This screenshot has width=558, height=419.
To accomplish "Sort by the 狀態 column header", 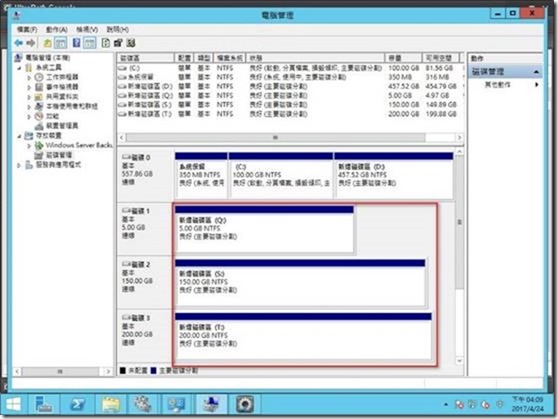I will [x=315, y=58].
